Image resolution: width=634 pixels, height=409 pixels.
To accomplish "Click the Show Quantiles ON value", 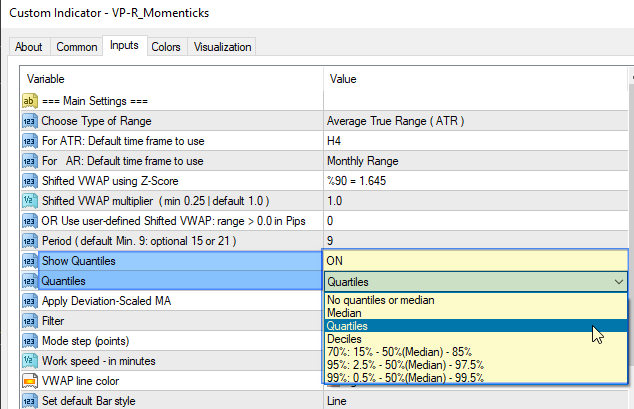I will pyautogui.click(x=477, y=261).
